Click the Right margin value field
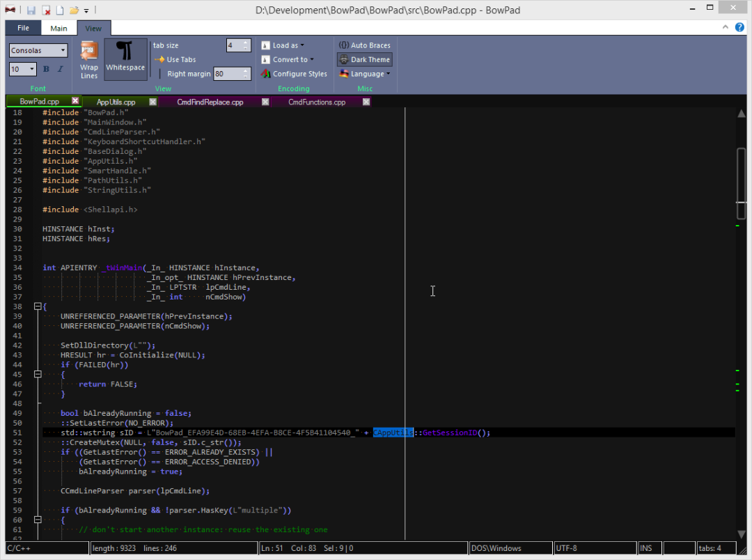This screenshot has width=752, height=560. (x=228, y=74)
